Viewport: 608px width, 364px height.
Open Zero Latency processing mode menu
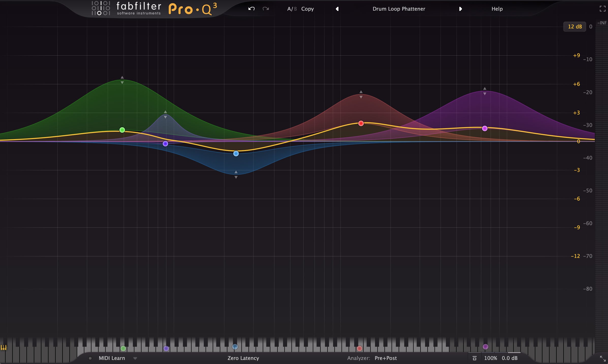243,358
